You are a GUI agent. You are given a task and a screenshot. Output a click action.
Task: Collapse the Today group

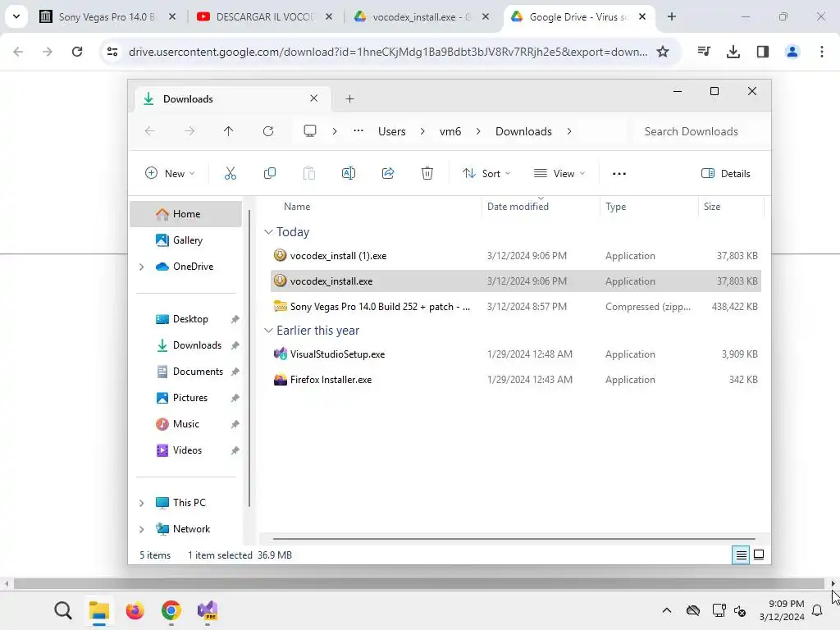click(x=268, y=232)
